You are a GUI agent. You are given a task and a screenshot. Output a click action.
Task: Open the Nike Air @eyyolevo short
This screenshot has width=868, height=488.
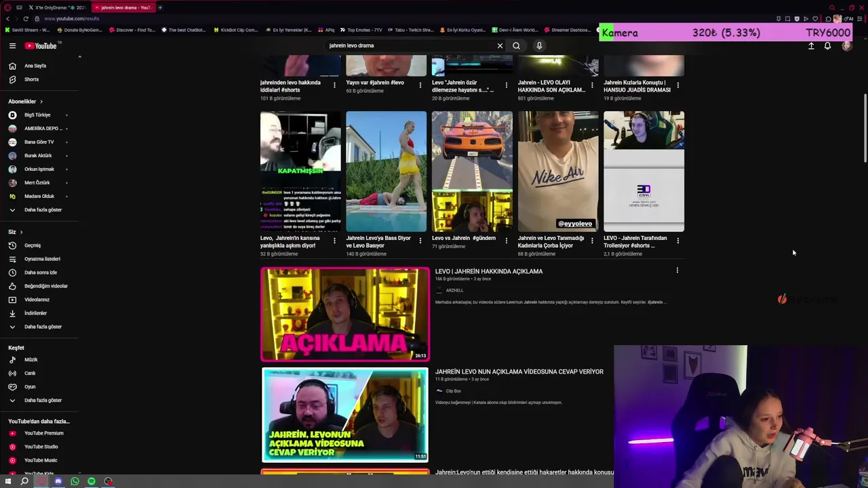point(558,171)
